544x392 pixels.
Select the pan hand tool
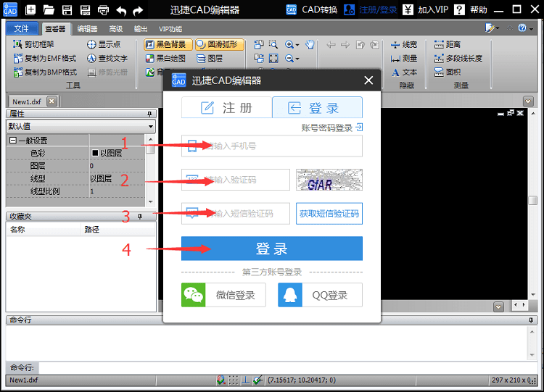coord(310,44)
